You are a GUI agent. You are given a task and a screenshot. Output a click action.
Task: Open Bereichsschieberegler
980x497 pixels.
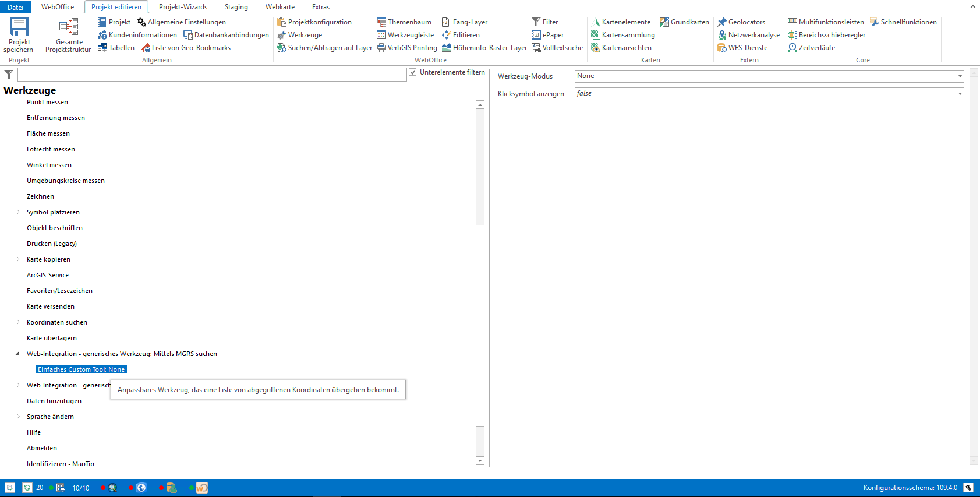(x=827, y=35)
